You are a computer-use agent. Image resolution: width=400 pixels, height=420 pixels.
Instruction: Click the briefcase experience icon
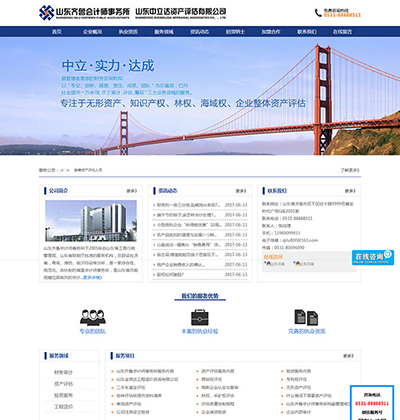[x=200, y=317]
